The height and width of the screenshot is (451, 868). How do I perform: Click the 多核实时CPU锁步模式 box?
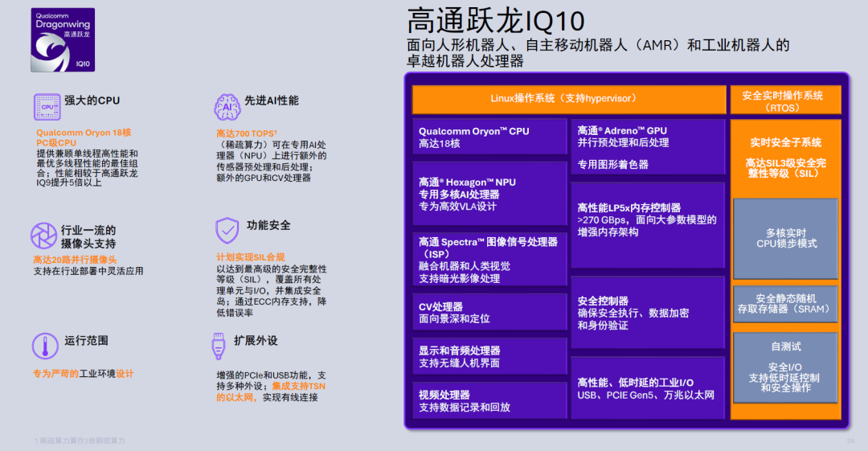(x=785, y=238)
